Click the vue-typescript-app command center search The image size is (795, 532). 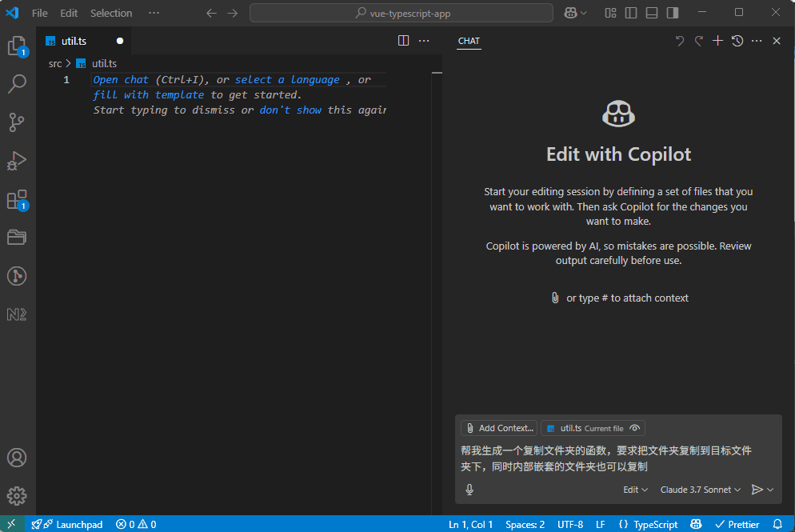401,13
